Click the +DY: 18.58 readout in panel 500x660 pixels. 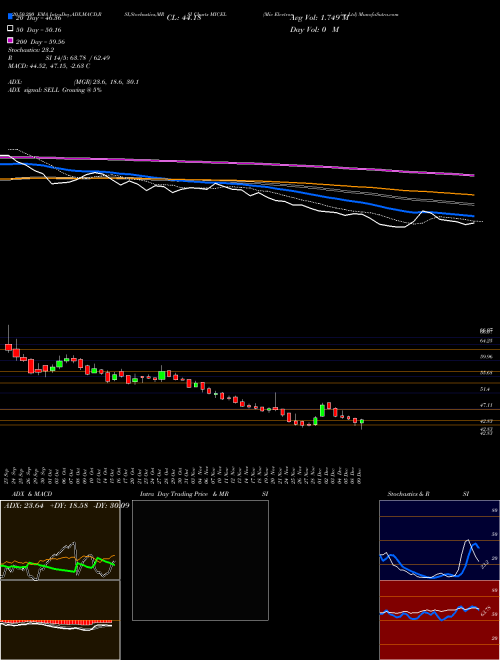coord(69,505)
